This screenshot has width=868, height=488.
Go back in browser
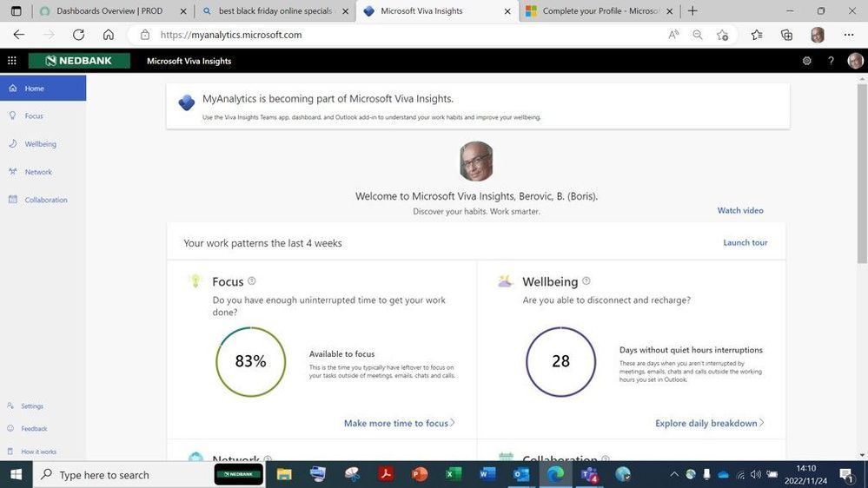pyautogui.click(x=19, y=35)
